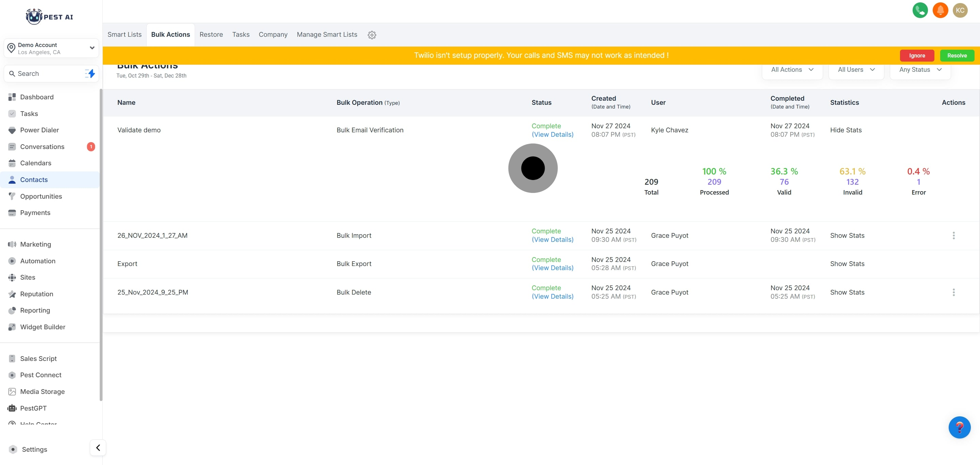
Task: Show Stats for Export row
Action: point(847,264)
